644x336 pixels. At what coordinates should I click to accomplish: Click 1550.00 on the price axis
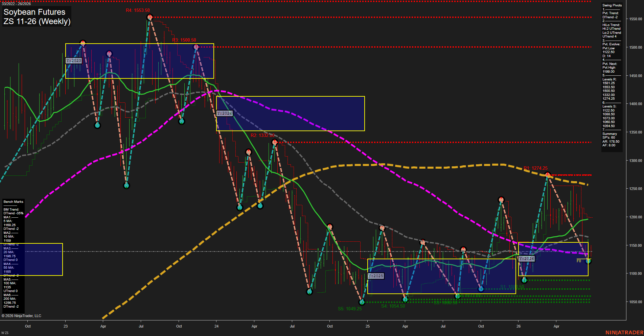point(636,19)
